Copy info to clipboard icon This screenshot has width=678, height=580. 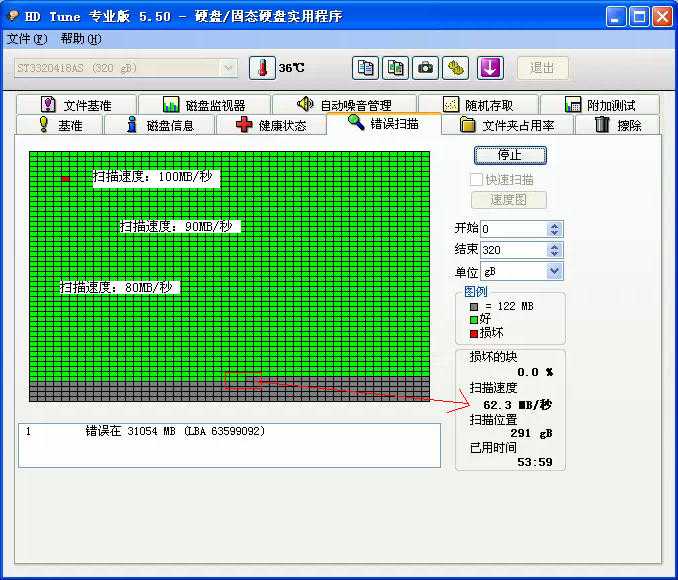click(365, 68)
